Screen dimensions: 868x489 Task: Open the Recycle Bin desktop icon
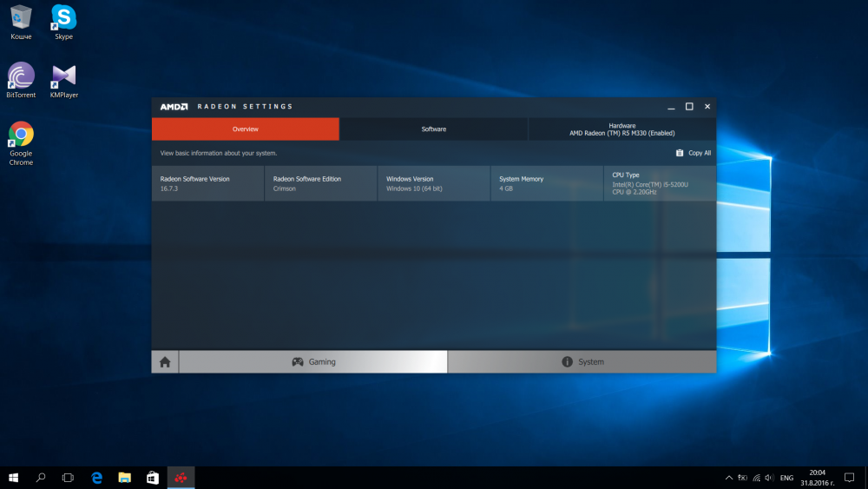pyautogui.click(x=21, y=23)
